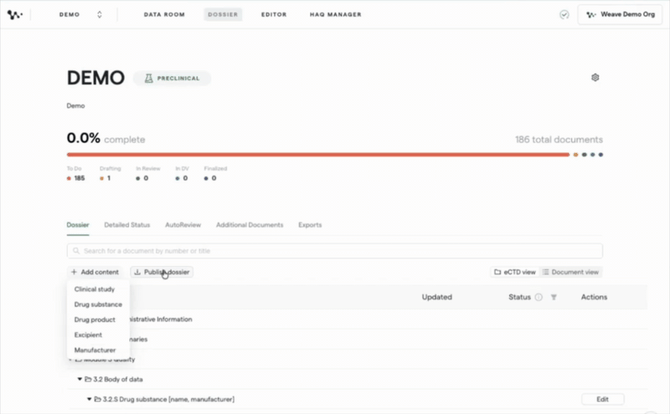Collapse 3.2.S Drug substance folder arrow

[x=89, y=399]
